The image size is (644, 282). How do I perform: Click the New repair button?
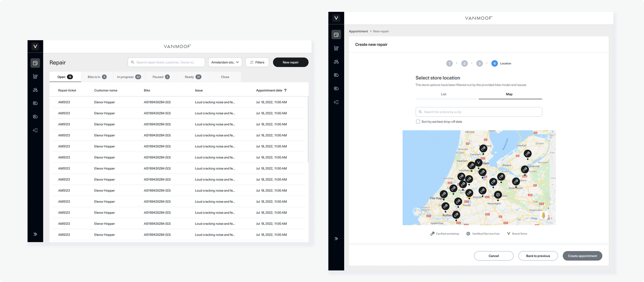(290, 62)
